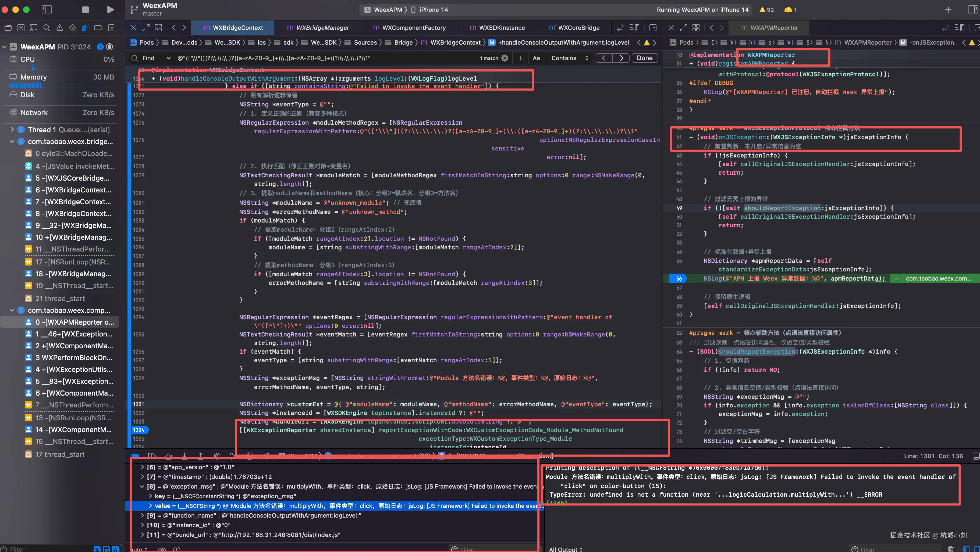980x552 pixels.
Task: Click the Stop button in toolbar
Action: [x=85, y=9]
